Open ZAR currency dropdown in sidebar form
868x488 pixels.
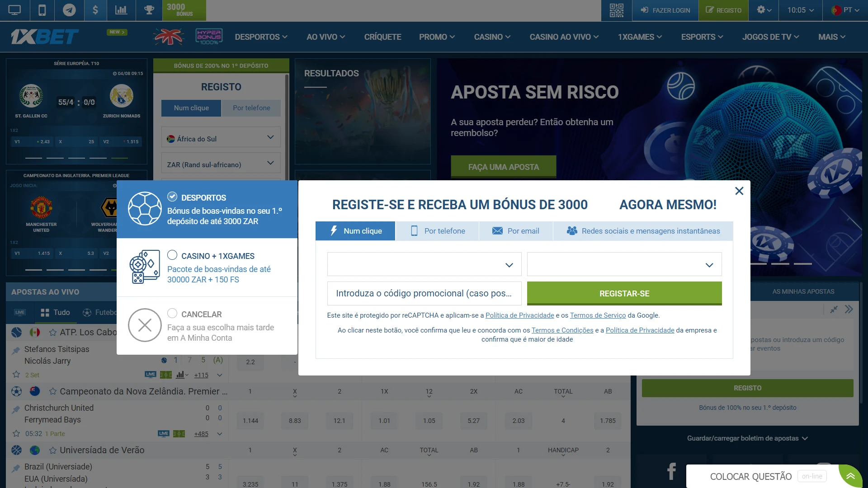tap(221, 163)
